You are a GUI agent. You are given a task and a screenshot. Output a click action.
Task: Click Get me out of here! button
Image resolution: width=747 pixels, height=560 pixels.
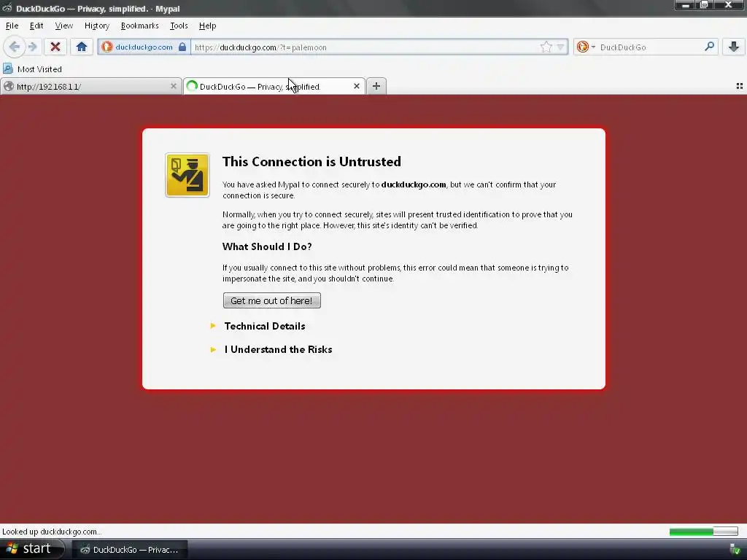[x=271, y=300]
